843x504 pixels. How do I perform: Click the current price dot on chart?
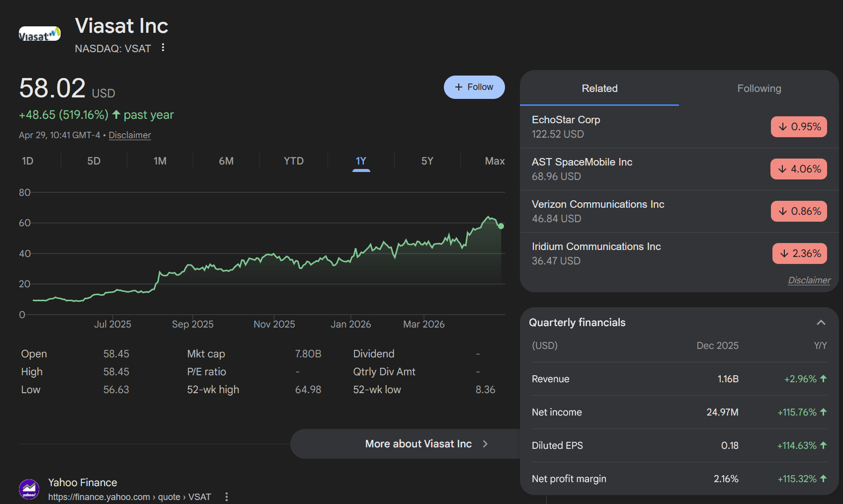pos(501,226)
